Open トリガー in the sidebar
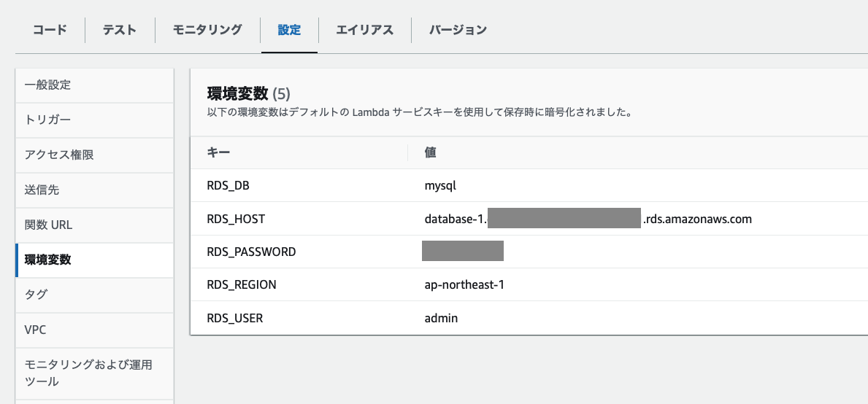 coord(48,120)
